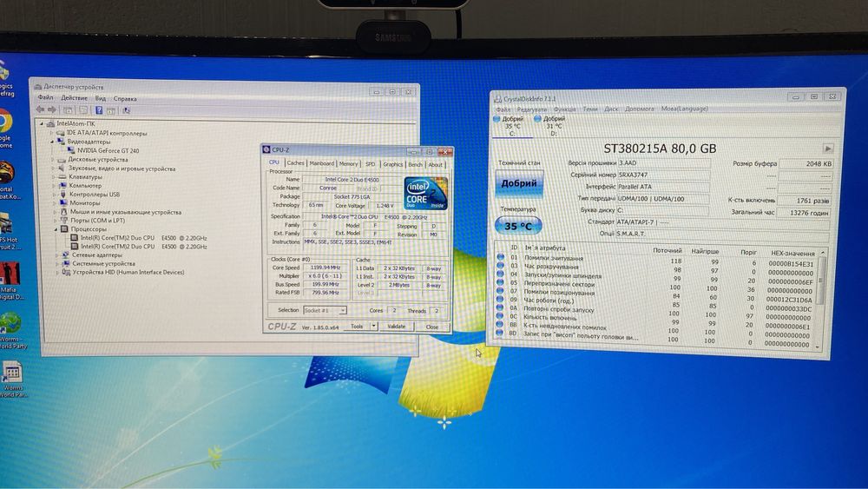The image size is (868, 489).
Task: Click the Validate button in CPU-Z
Action: coord(397,327)
